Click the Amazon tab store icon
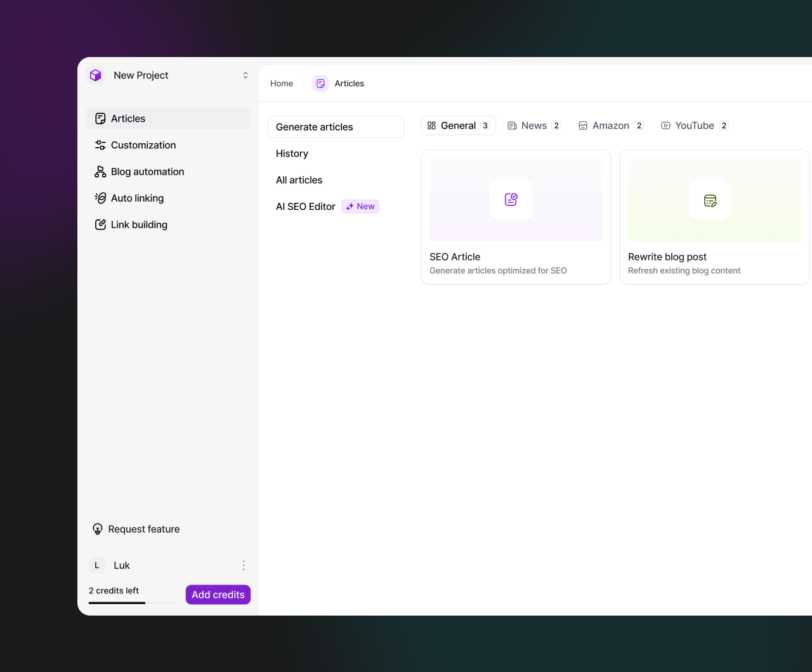This screenshot has width=812, height=672. 583,126
